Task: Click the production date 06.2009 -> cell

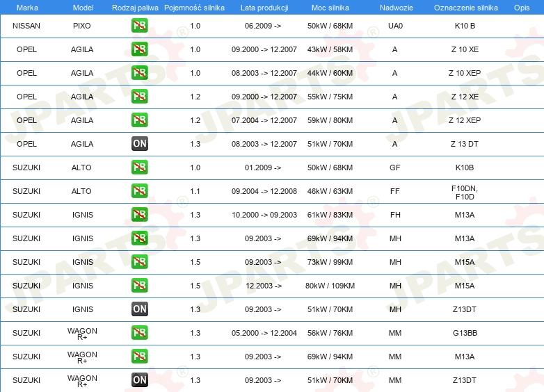Action: [x=263, y=26]
